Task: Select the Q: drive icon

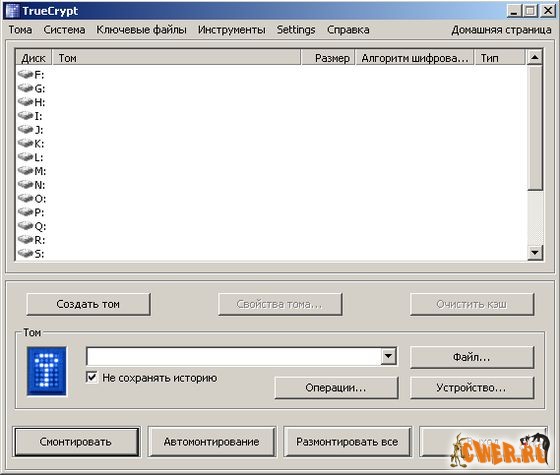Action: [25, 226]
